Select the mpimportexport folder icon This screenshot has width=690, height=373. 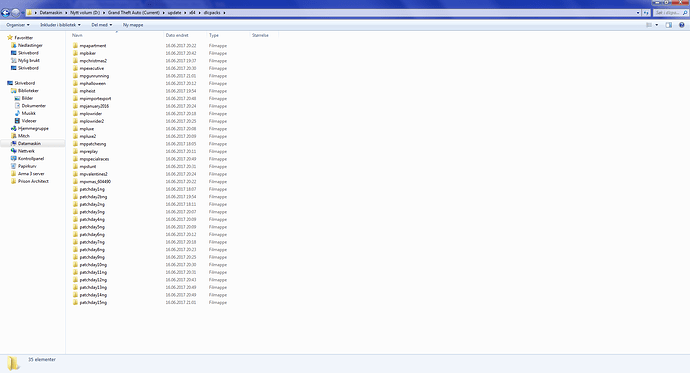[x=75, y=99]
